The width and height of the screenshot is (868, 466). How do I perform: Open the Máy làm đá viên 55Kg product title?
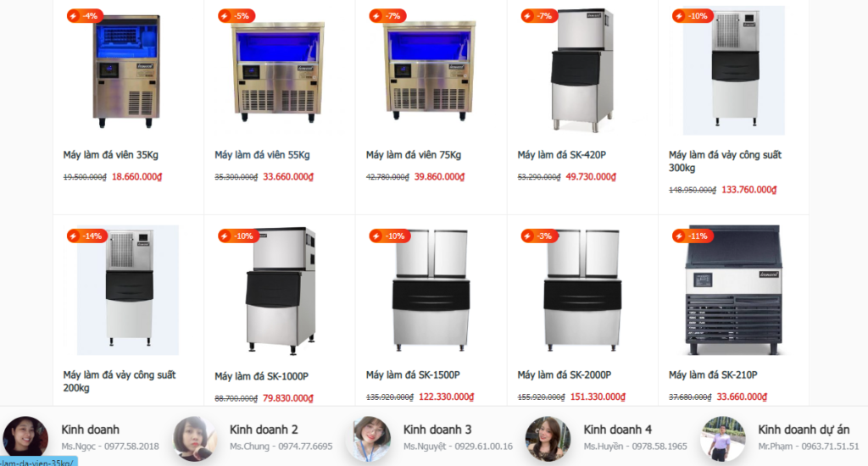point(263,155)
